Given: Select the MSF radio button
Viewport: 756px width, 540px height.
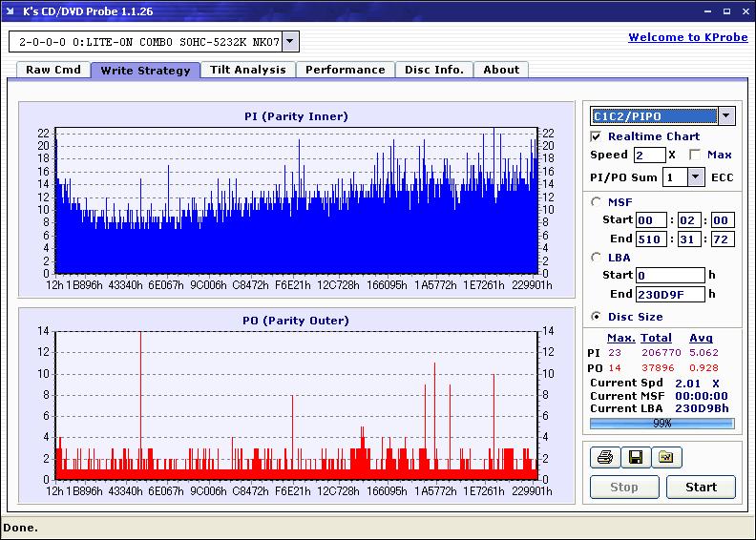Looking at the screenshot, I should (x=597, y=201).
